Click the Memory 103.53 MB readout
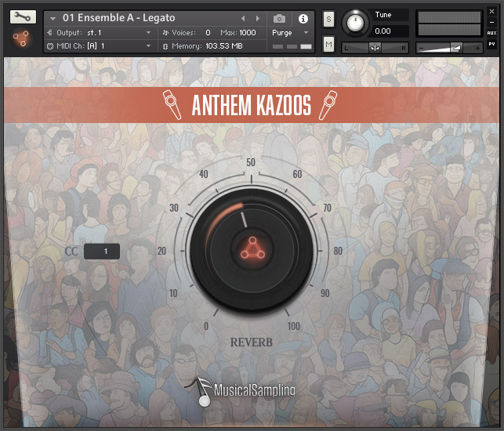This screenshot has height=431, width=504. 224,46
